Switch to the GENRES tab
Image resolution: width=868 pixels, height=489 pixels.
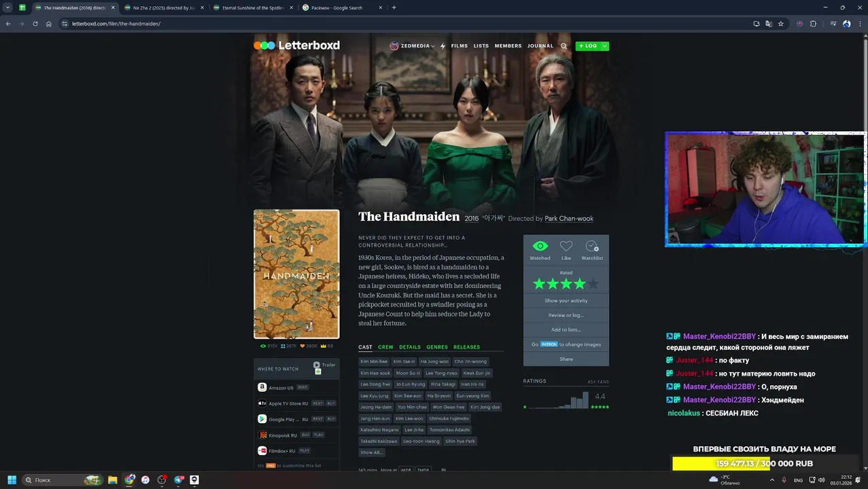click(x=437, y=347)
